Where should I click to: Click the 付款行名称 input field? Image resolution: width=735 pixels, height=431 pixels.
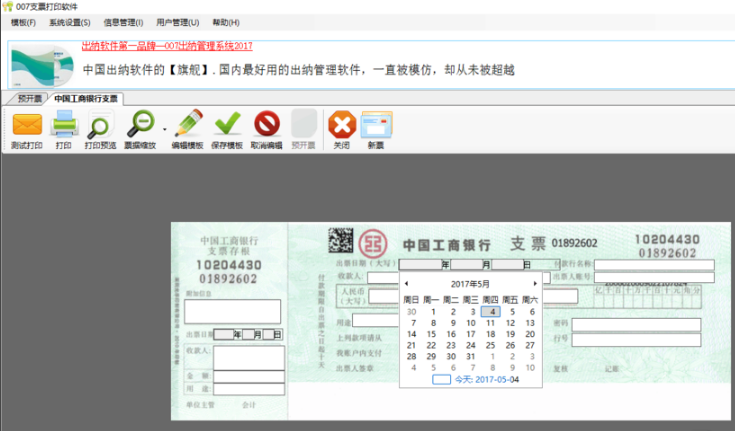tap(654, 265)
